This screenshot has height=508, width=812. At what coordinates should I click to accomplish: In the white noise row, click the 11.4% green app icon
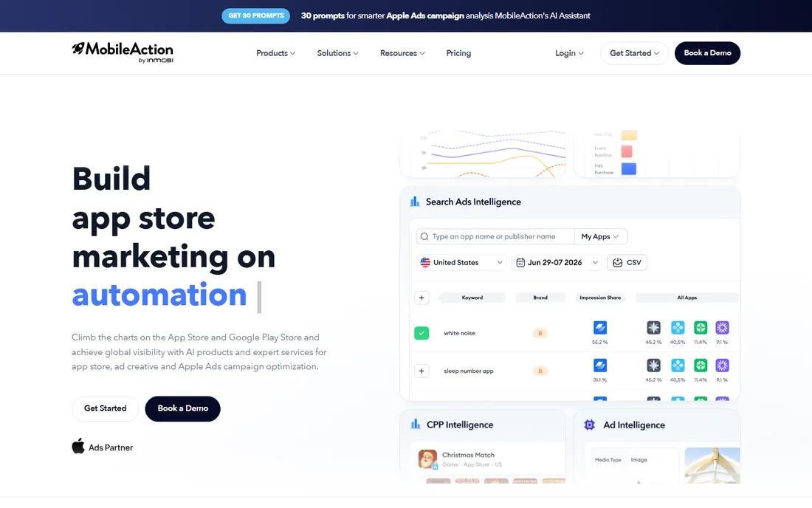click(x=701, y=327)
